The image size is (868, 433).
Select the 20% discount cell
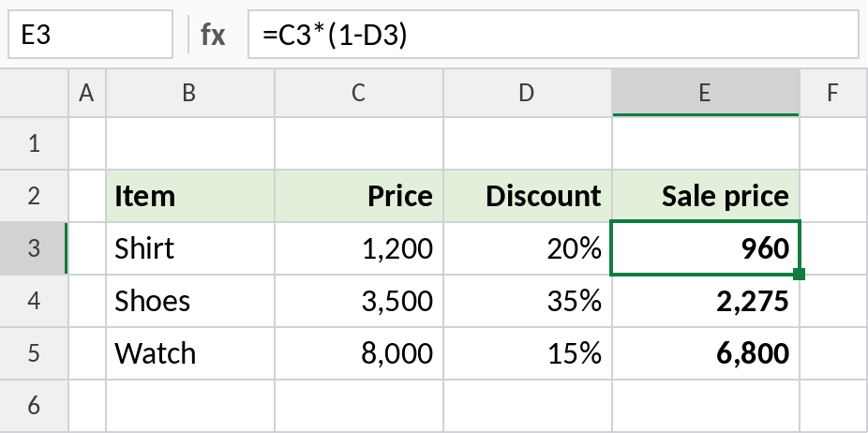click(x=528, y=248)
